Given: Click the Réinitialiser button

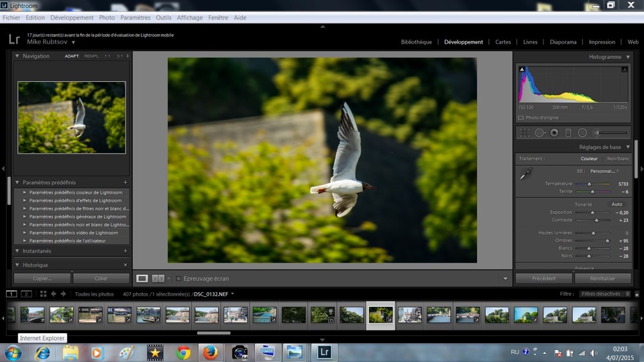Looking at the screenshot, I should 602,278.
